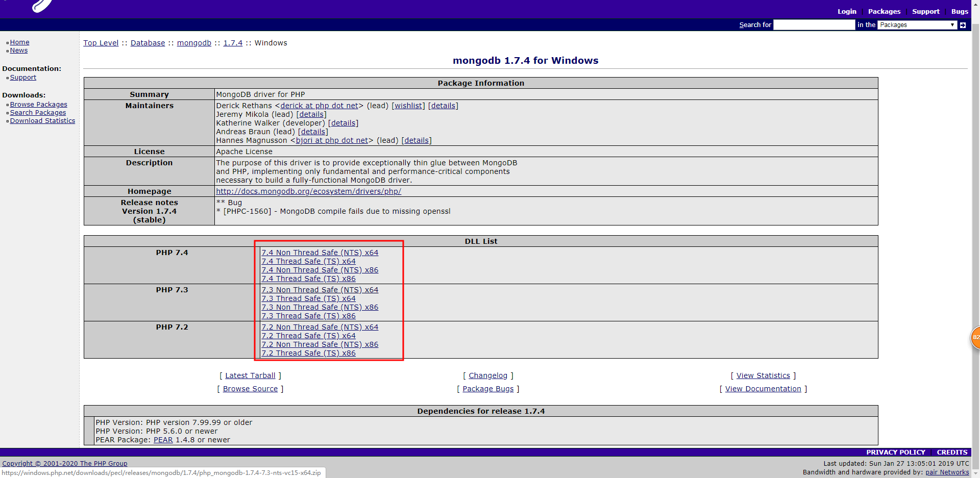Download 7.2 Thread Safe (TS) x64
Image resolution: width=980 pixels, height=478 pixels.
(308, 336)
